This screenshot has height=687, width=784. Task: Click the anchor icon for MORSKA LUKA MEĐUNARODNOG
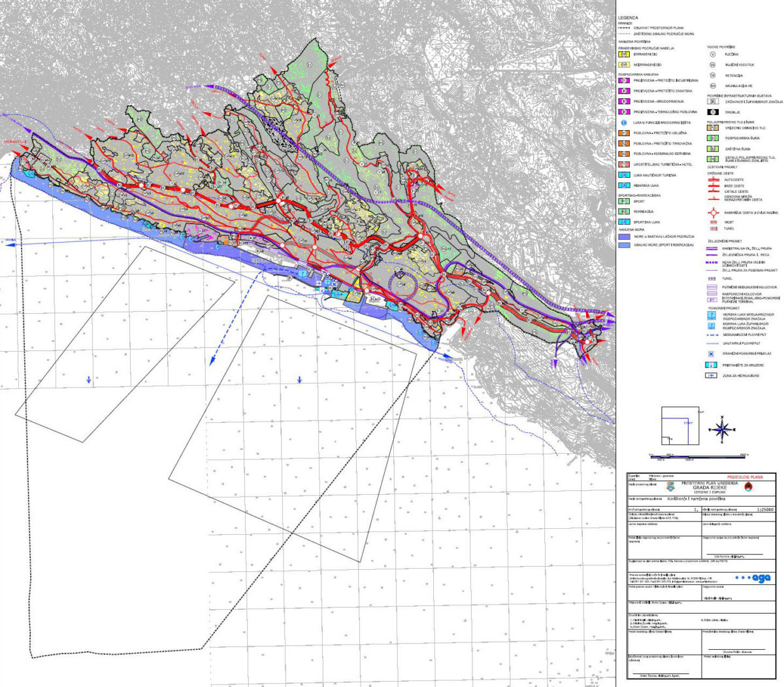coord(713,316)
